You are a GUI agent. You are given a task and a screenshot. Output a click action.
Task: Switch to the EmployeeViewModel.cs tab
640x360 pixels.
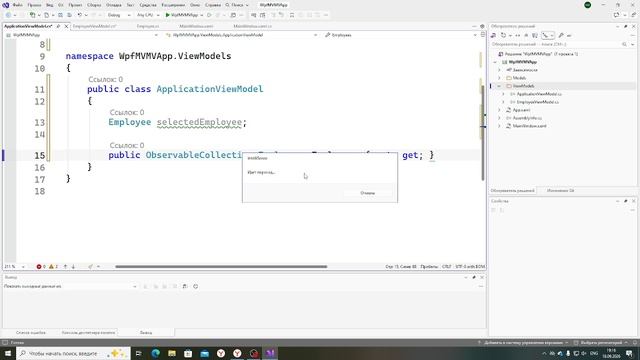(x=95, y=26)
